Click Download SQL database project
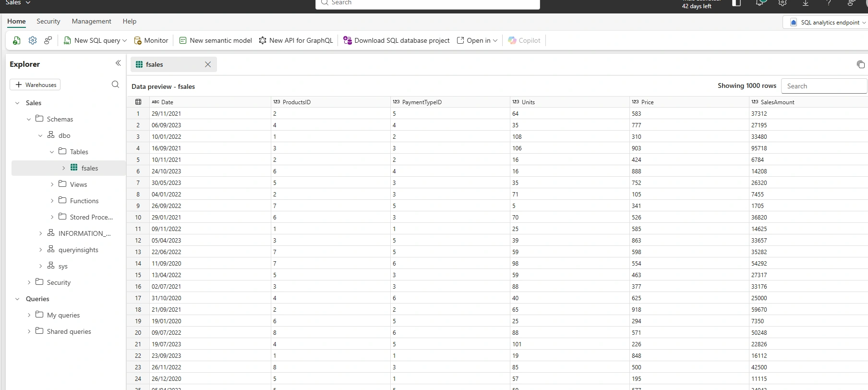Screen dimensions: 868x390 [x=397, y=41]
